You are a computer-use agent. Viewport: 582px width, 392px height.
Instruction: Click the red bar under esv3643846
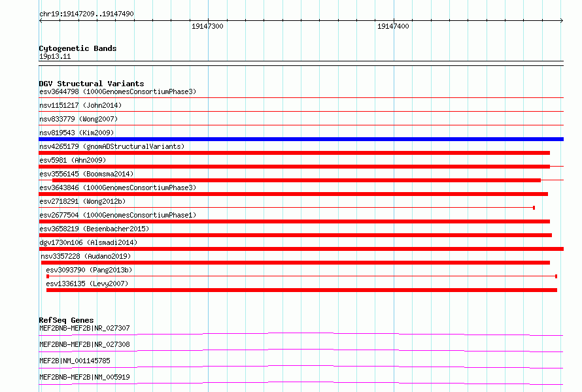[x=293, y=194]
